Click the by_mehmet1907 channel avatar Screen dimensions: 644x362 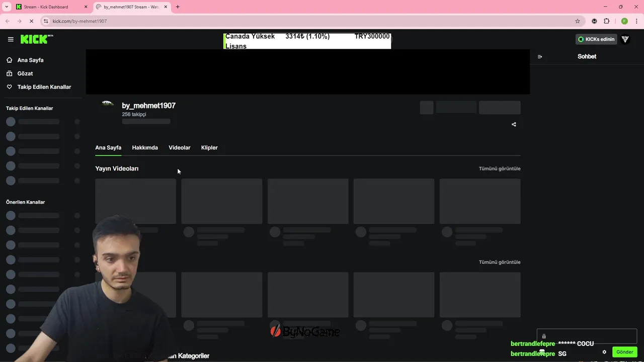pyautogui.click(x=108, y=105)
